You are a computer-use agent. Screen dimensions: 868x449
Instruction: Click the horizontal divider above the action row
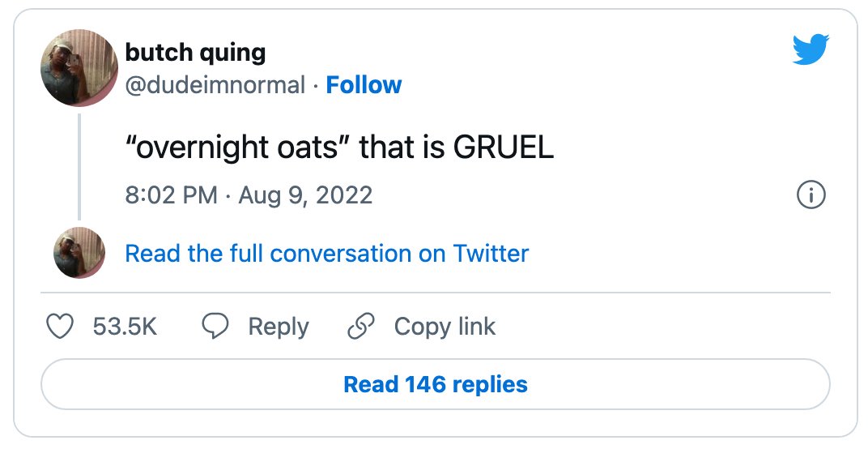436,292
